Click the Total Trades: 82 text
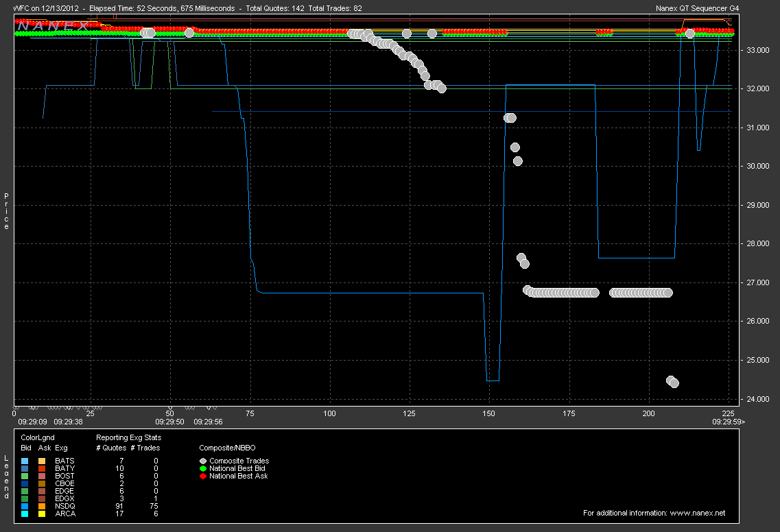This screenshot has width=780, height=532. coord(335,8)
